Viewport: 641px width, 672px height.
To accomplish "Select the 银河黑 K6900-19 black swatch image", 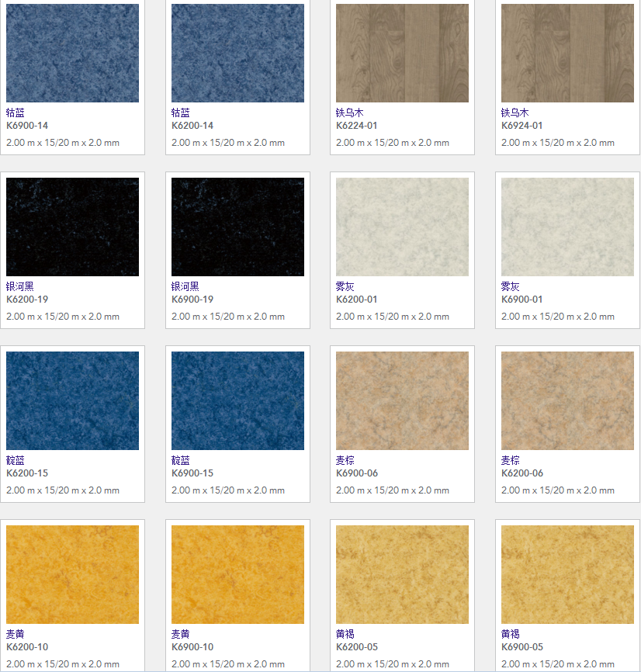I will coord(237,227).
